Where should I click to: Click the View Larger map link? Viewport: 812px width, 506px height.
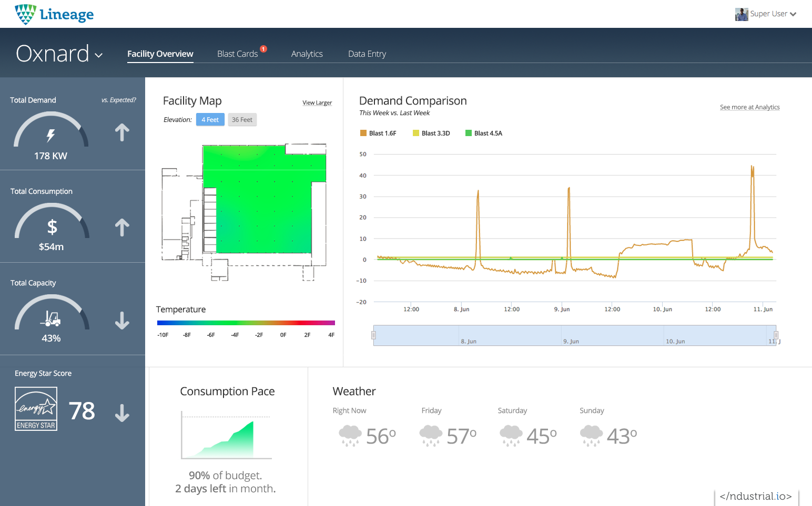[x=317, y=103]
